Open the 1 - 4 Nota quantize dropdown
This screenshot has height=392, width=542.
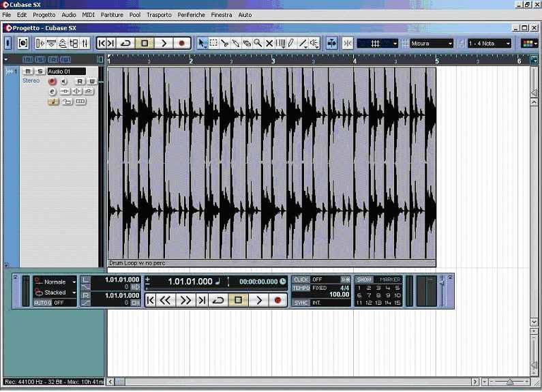click(x=490, y=43)
